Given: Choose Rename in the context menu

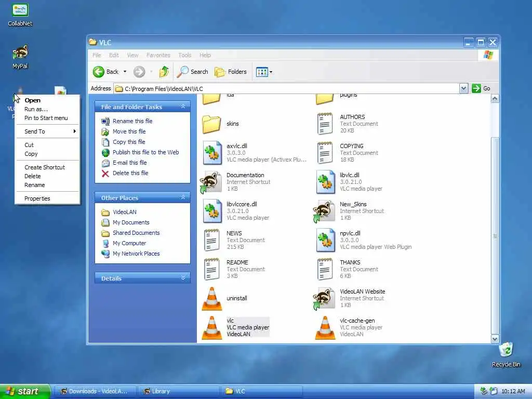Looking at the screenshot, I should point(47,185).
